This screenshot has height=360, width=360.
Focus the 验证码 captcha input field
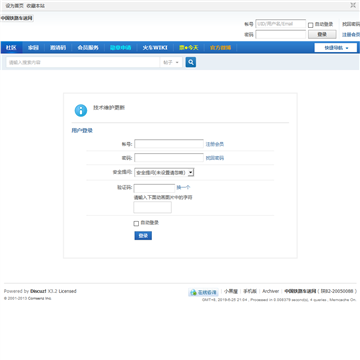[x=154, y=188]
